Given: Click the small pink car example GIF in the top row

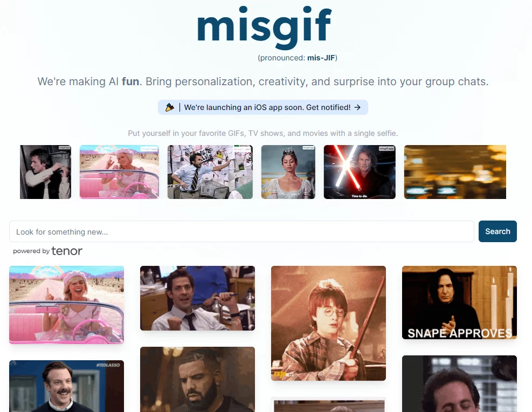Looking at the screenshot, I should click(119, 172).
